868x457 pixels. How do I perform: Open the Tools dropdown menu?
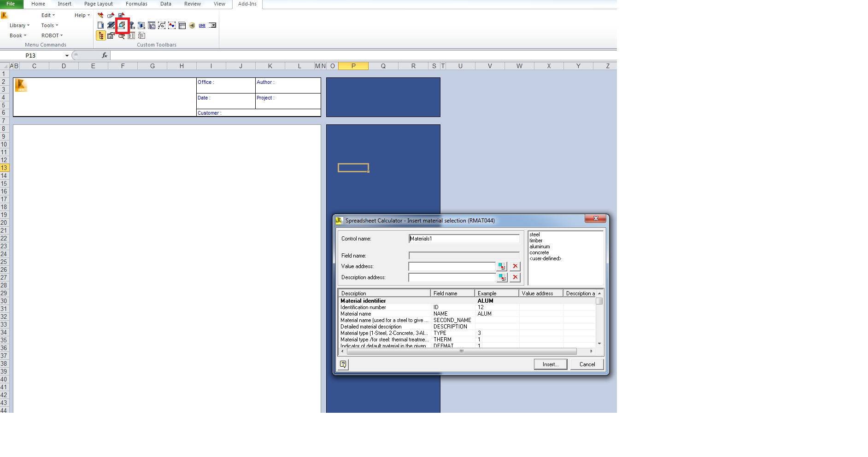[50, 25]
